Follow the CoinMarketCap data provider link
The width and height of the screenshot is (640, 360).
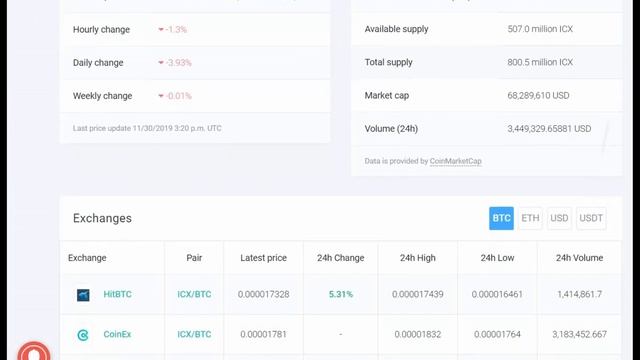tap(456, 161)
